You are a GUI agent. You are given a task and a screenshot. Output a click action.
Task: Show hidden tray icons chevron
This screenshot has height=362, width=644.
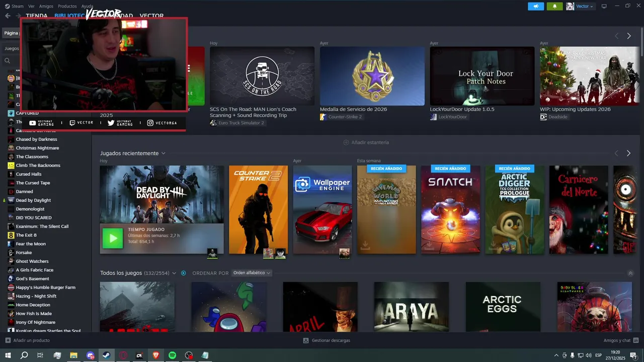coord(556,355)
